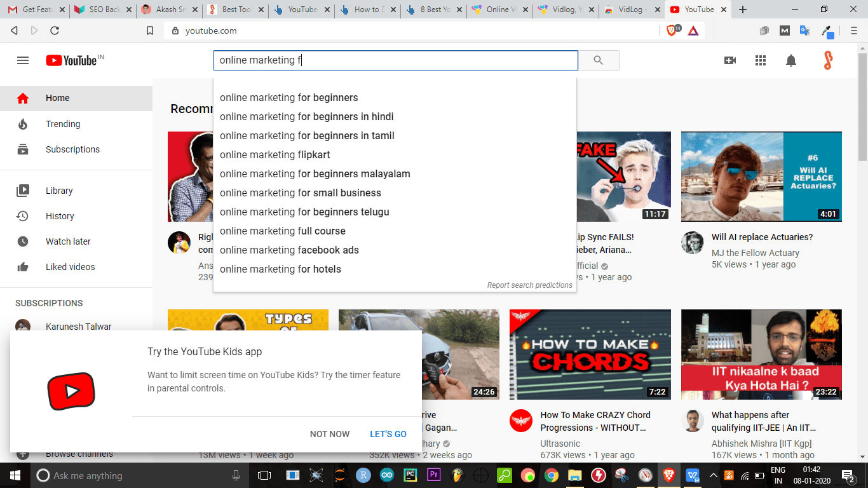Click the color picker eyedropper extension

[x=827, y=31]
